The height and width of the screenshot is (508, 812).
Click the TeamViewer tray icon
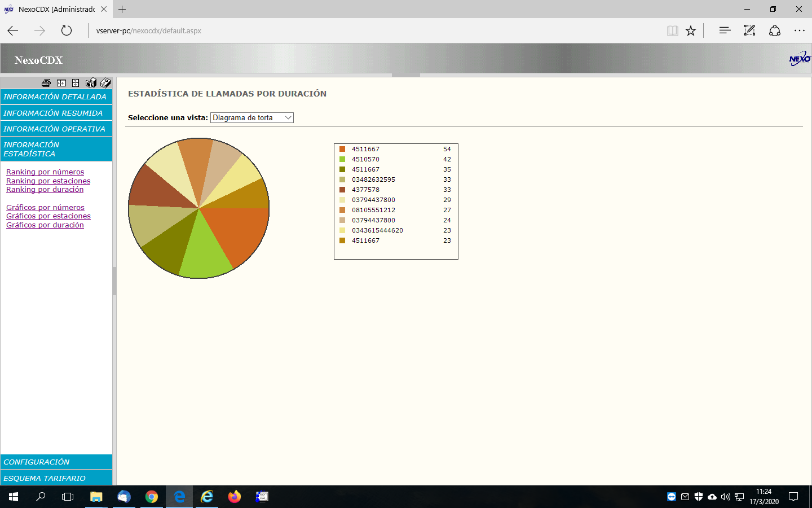tap(671, 497)
